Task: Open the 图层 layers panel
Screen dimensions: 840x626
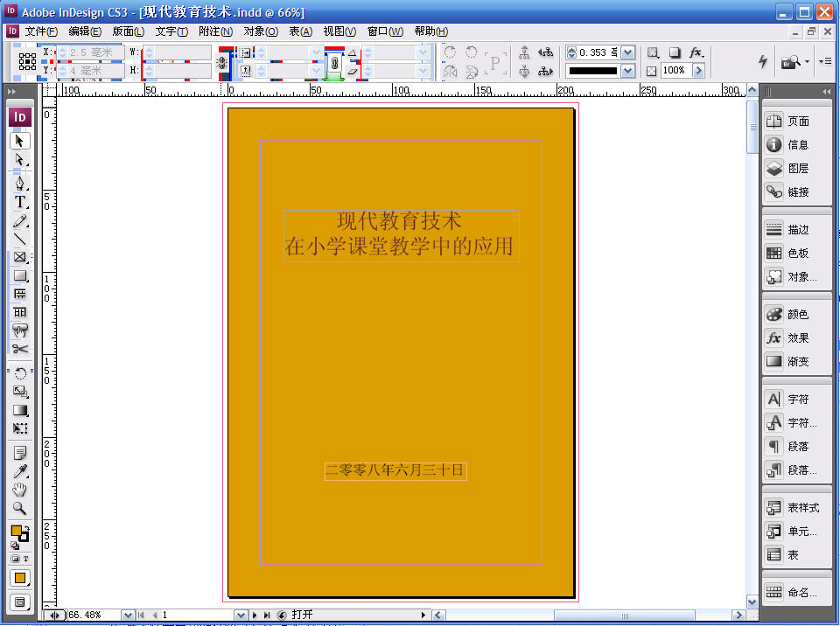Action: (x=797, y=169)
